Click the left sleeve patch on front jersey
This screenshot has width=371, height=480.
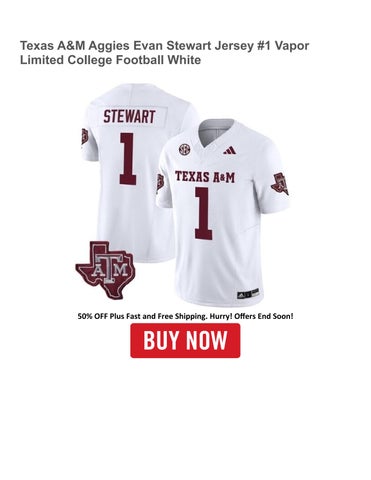160,182
